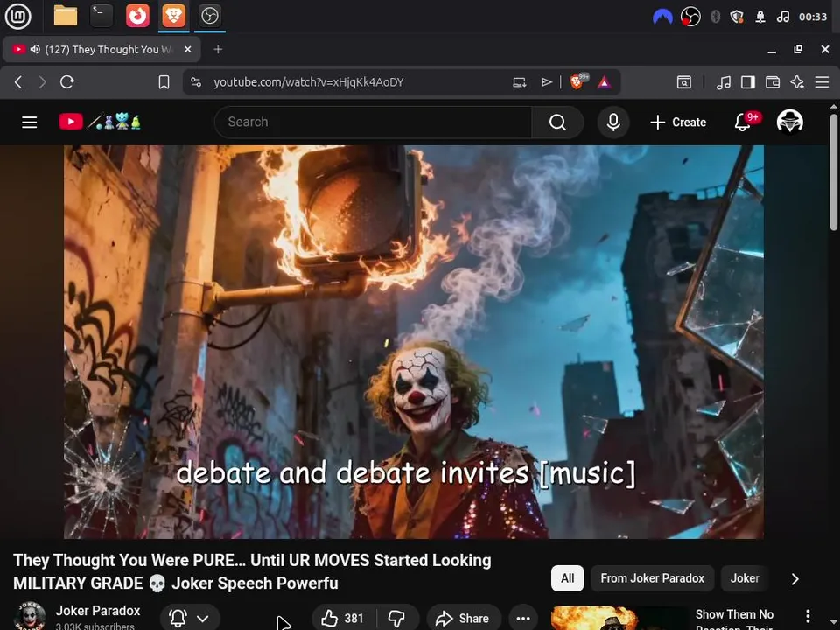The image size is (840, 630).
Task: Open the blue VPN tray icon
Action: tap(662, 17)
